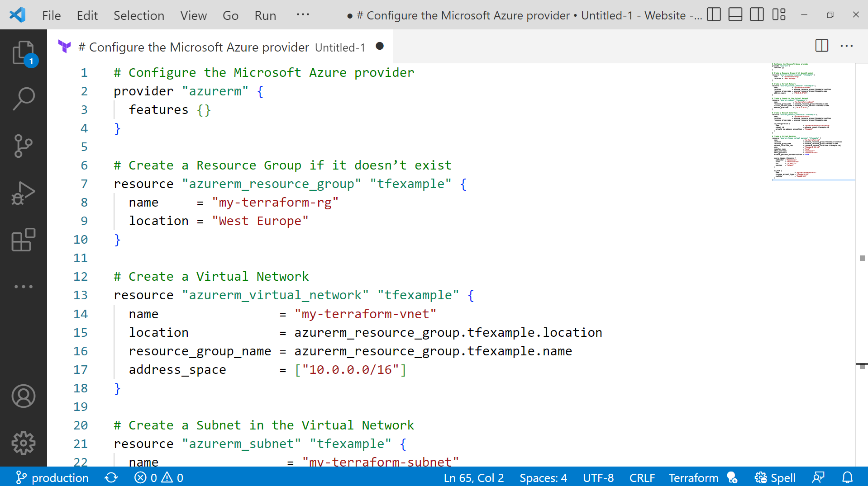Click the minimap to navigate
This screenshot has width=868, height=486.
tap(812, 122)
